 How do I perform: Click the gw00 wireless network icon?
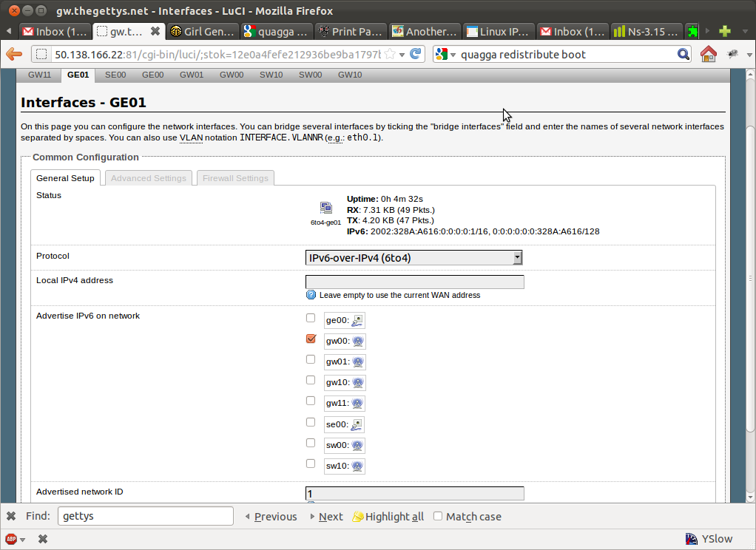point(358,342)
